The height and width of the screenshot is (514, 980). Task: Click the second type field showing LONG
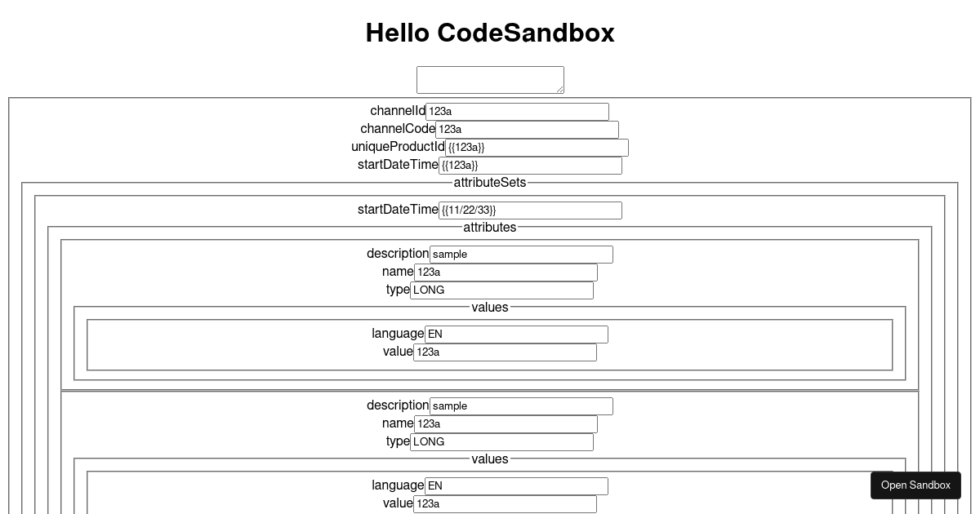click(502, 442)
